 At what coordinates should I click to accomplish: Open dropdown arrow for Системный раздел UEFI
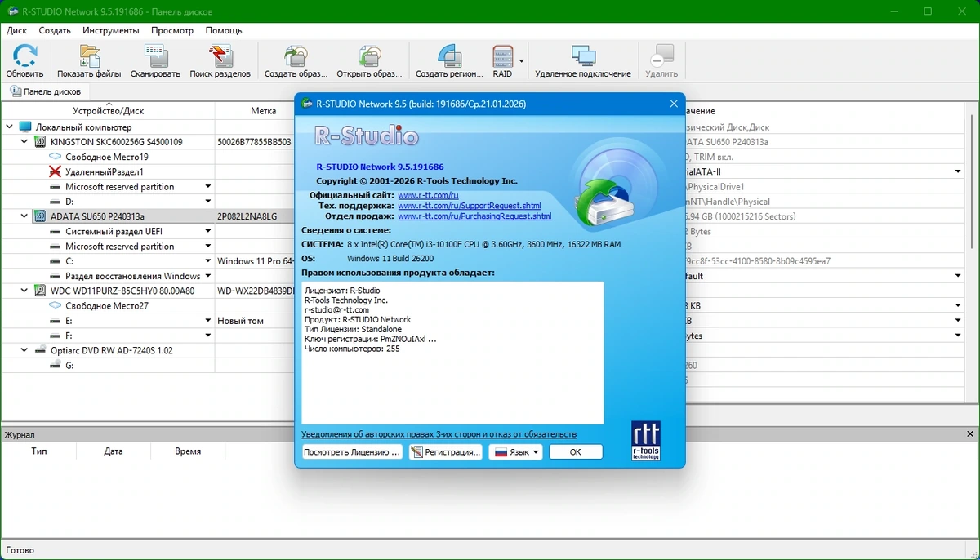(208, 231)
